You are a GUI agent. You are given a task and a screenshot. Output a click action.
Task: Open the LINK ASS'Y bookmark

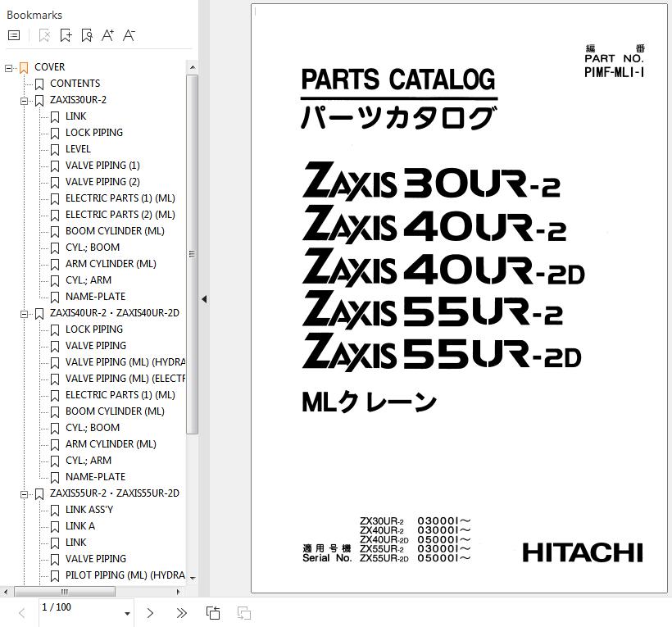point(89,510)
